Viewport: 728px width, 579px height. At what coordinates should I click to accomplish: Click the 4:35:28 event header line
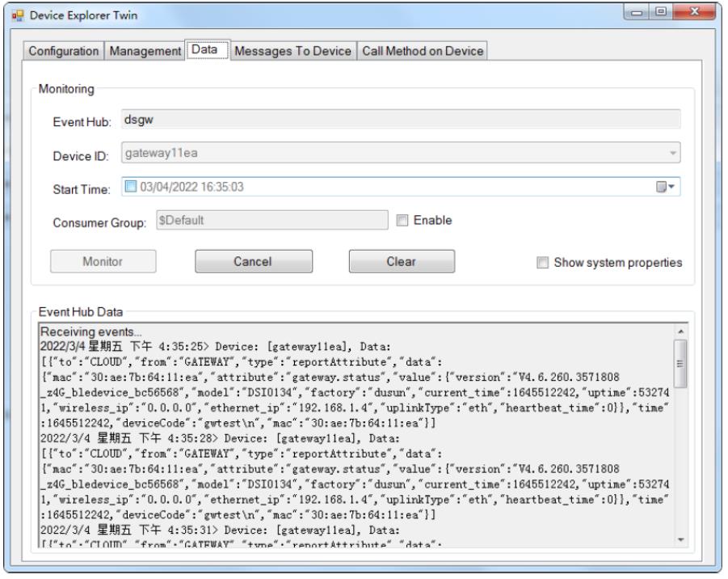point(220,438)
